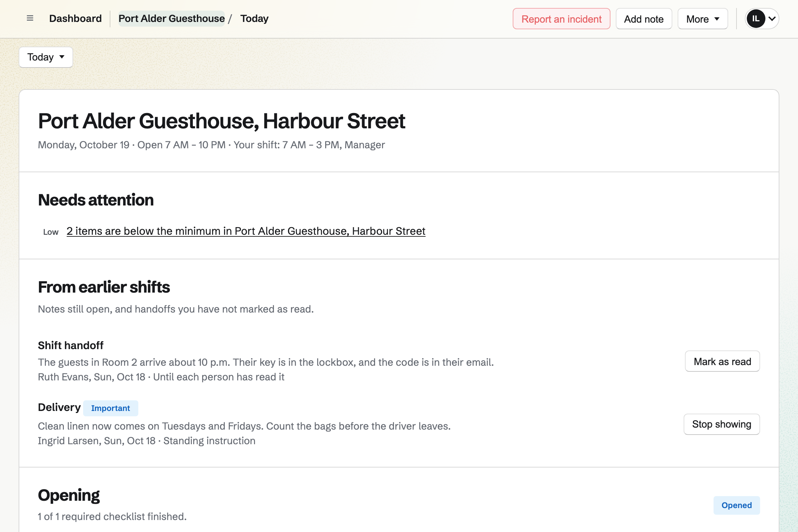The width and height of the screenshot is (798, 532).
Task: Click 'Notes still open' description text
Action: tap(176, 309)
